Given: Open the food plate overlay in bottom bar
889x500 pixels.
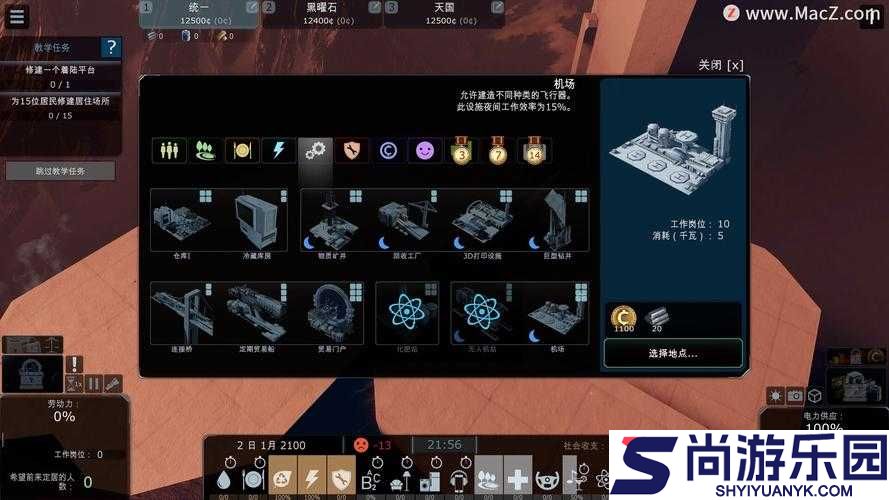Looking at the screenshot, I should [x=253, y=480].
